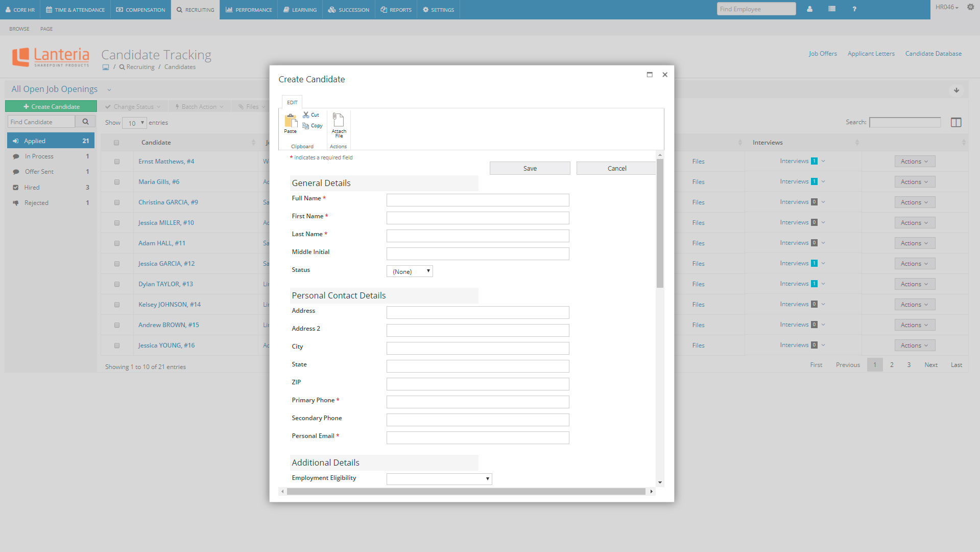Check the box for Jessica MILLER, #10
The width and height of the screenshot is (980, 552).
(x=117, y=223)
